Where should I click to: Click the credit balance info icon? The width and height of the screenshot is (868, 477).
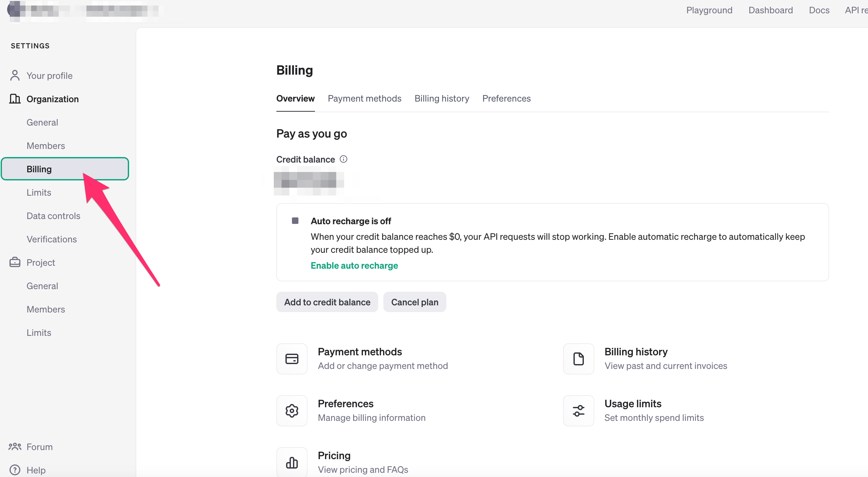pyautogui.click(x=344, y=159)
